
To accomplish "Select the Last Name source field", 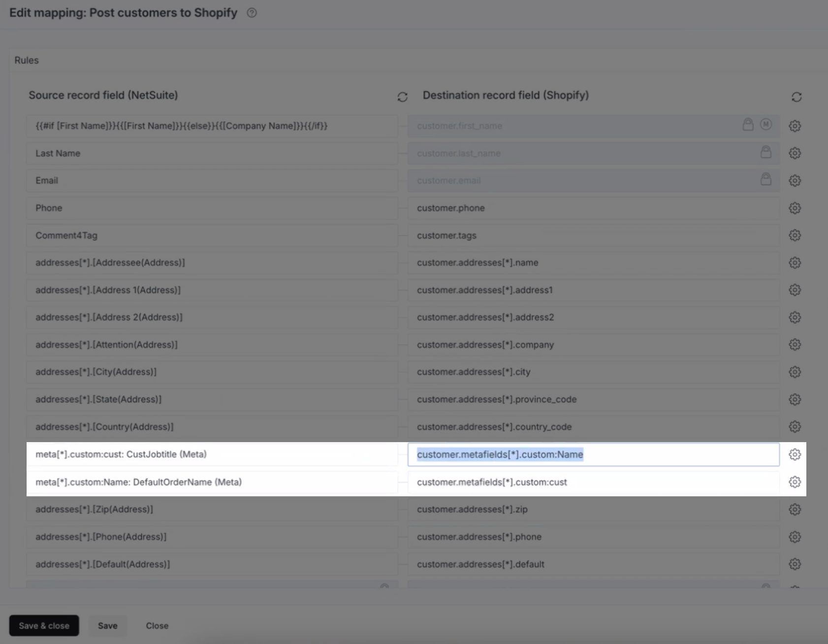I will click(x=212, y=154).
